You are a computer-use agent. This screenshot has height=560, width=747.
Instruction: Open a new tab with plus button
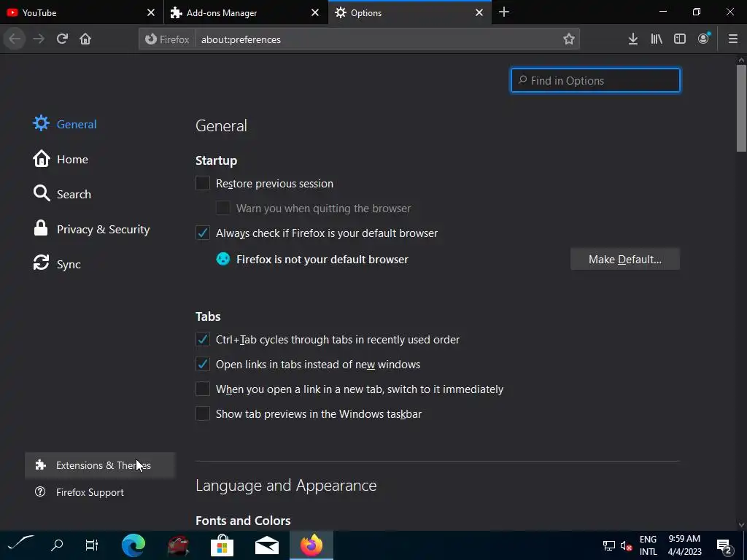tap(504, 12)
